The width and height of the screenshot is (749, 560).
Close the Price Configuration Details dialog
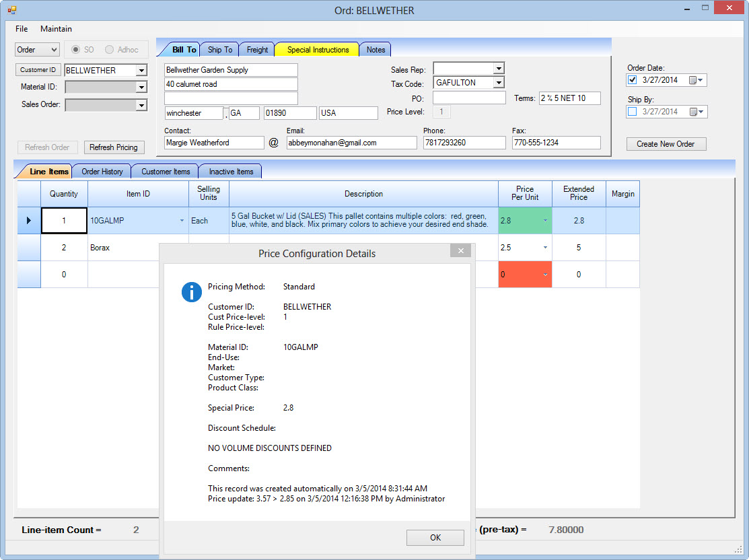[x=460, y=251]
